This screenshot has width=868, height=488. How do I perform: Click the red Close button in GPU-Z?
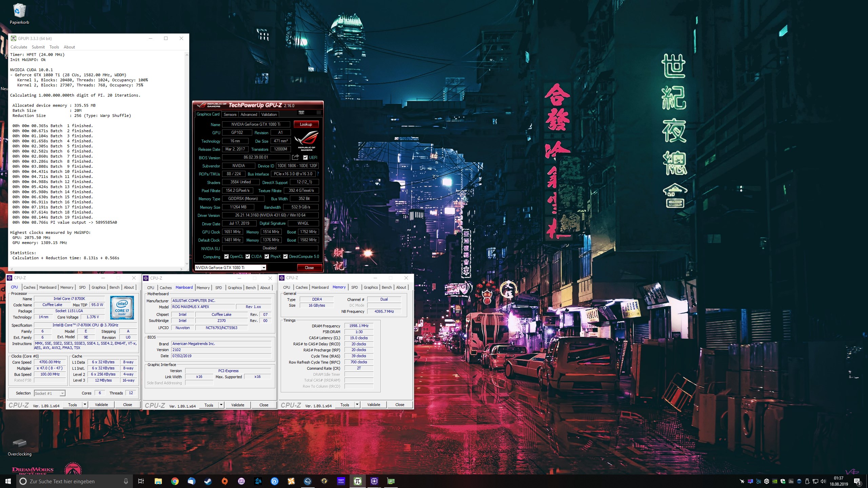(309, 267)
